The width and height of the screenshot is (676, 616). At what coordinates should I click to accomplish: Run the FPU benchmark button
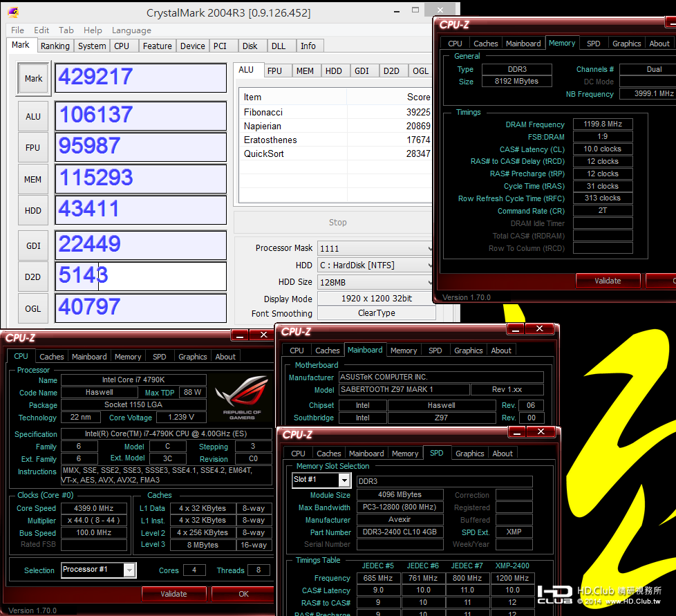[x=33, y=148]
